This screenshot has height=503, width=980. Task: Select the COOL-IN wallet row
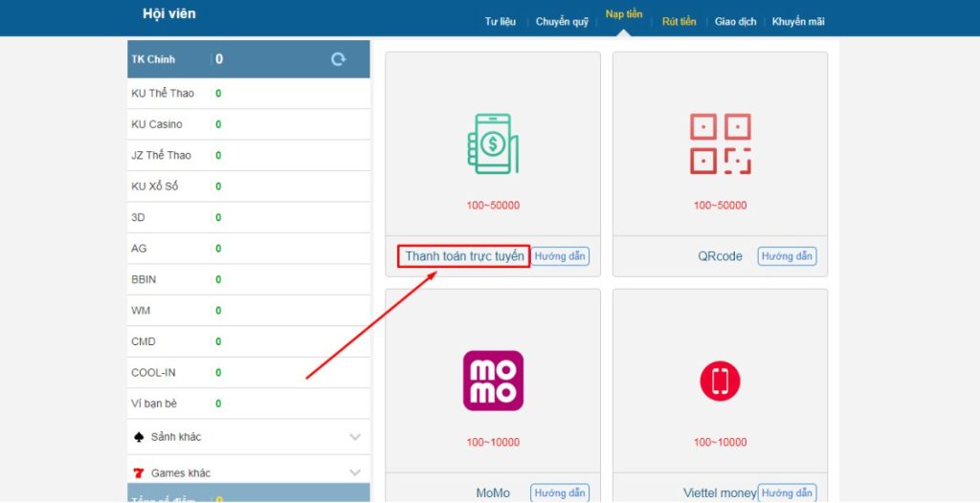click(x=249, y=372)
